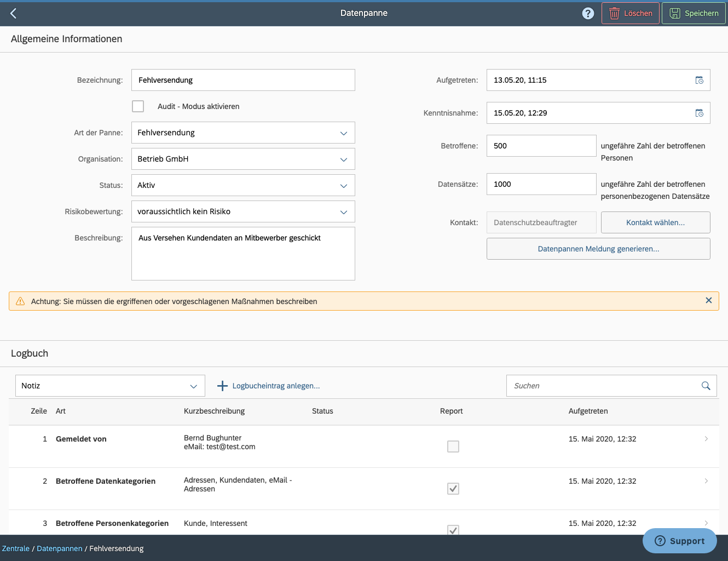Open the Notiz log type dropdown
This screenshot has height=561, width=728.
click(x=193, y=386)
